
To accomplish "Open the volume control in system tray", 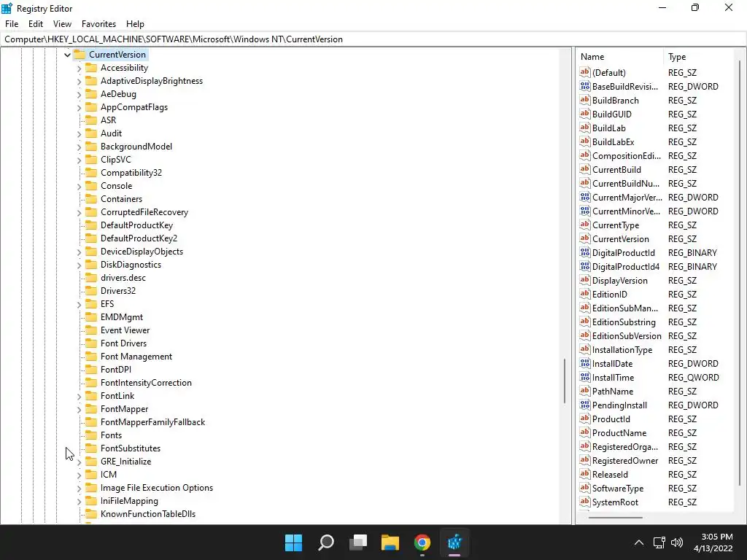I will [x=677, y=542].
